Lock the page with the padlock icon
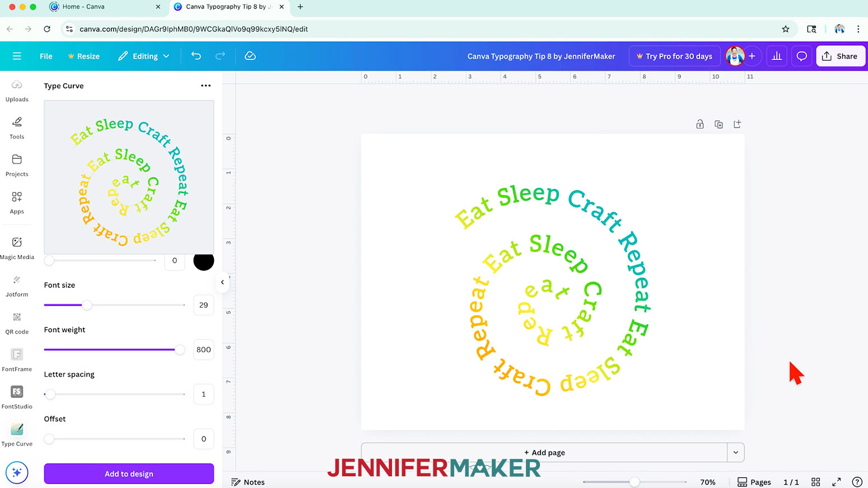 click(700, 124)
